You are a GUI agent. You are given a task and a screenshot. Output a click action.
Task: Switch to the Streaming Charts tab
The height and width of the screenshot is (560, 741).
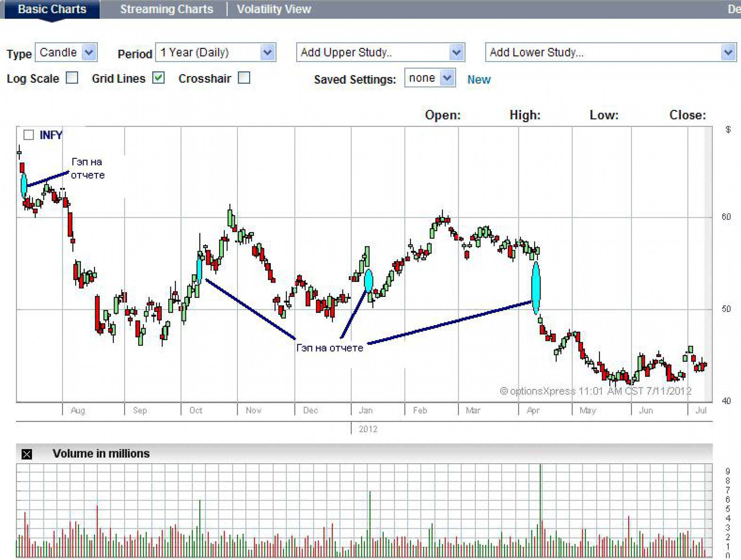point(166,9)
